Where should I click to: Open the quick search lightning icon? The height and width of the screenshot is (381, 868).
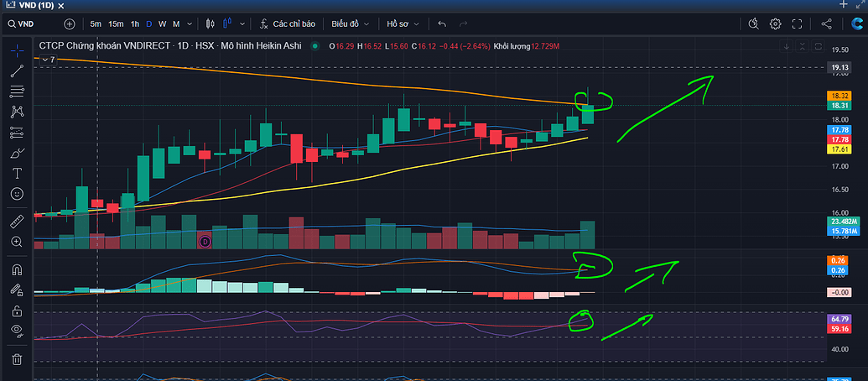pos(753,23)
